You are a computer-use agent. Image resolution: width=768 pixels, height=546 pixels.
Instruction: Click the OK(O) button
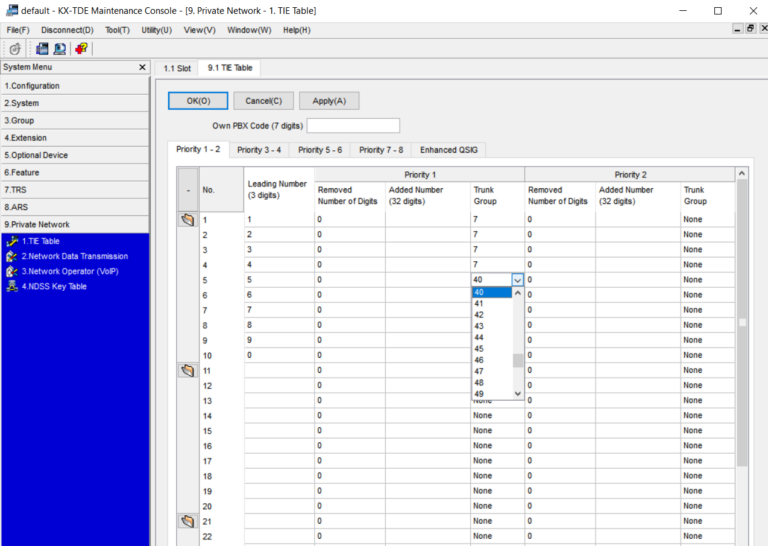pyautogui.click(x=198, y=100)
